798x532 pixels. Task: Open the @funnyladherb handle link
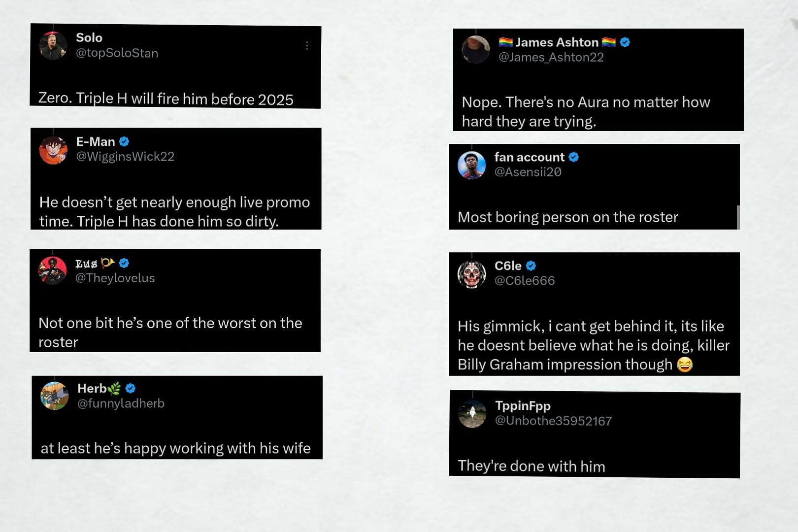tap(121, 403)
